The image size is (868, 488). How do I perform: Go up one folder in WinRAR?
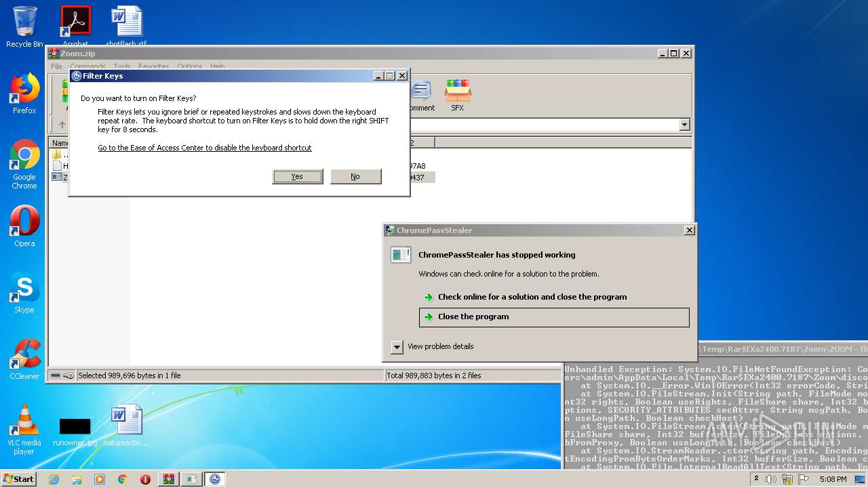pyautogui.click(x=62, y=125)
